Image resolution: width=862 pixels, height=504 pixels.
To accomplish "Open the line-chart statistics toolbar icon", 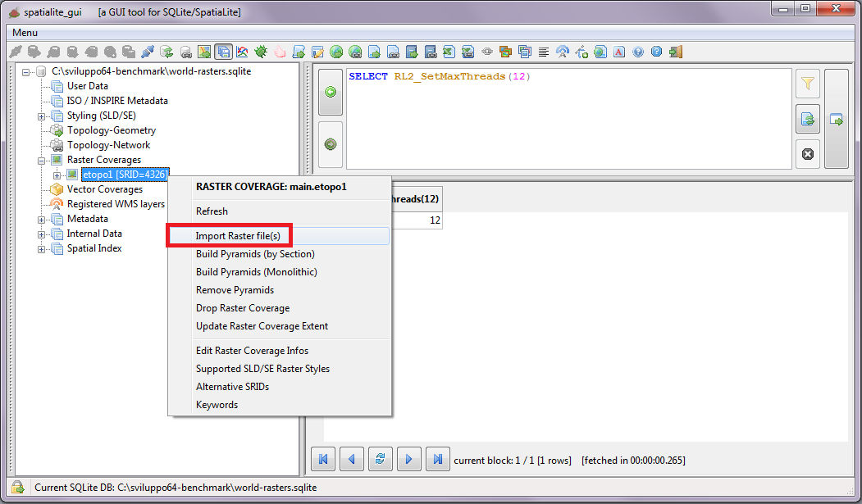I will (x=242, y=52).
